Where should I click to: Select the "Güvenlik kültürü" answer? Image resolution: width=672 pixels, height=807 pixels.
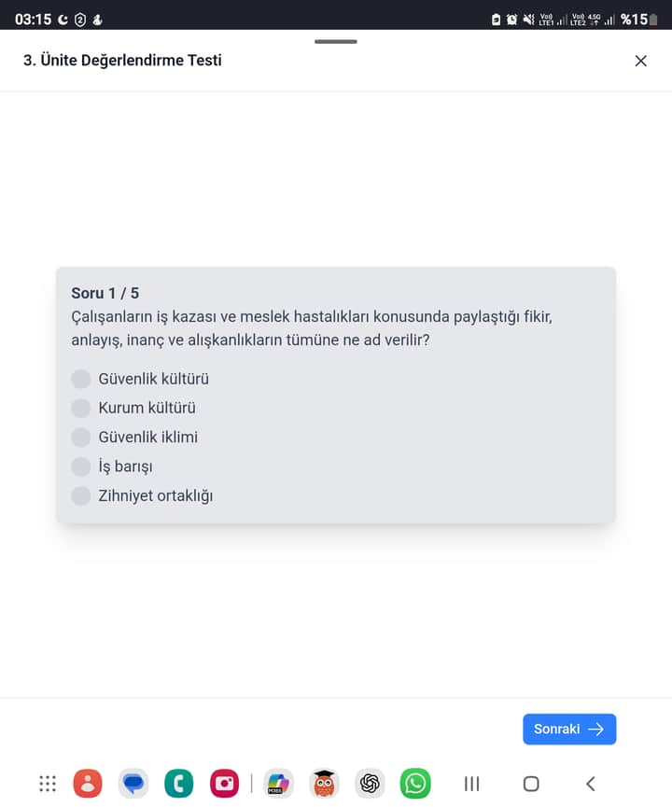(x=81, y=379)
